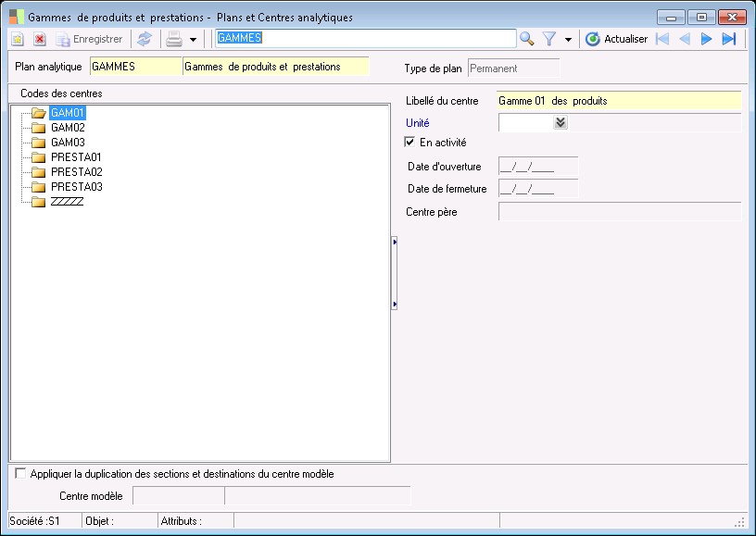Go to the next record arrow

(x=706, y=39)
